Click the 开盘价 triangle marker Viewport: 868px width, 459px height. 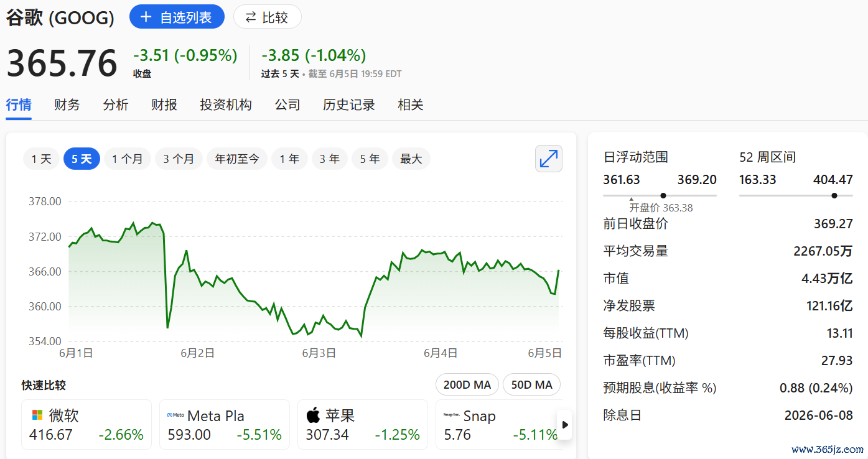pos(632,200)
